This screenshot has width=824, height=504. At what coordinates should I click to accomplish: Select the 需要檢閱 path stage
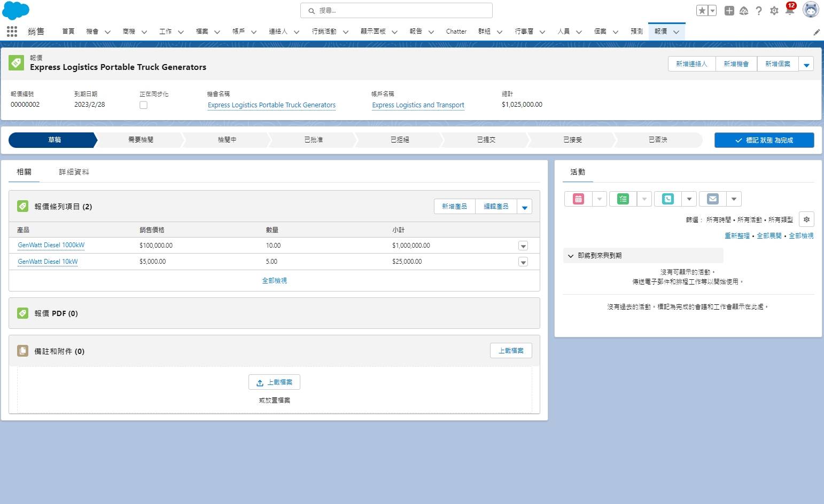(141, 140)
